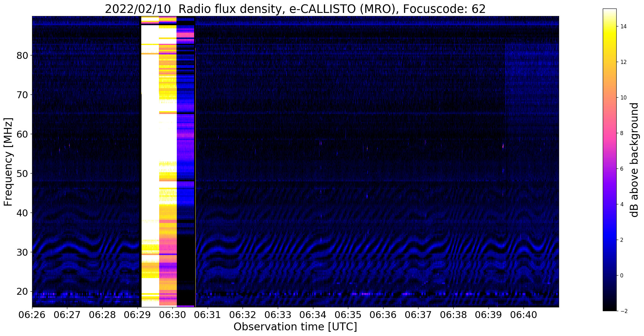
Task: Click the 06:40 time tick label
Action: [x=524, y=315]
